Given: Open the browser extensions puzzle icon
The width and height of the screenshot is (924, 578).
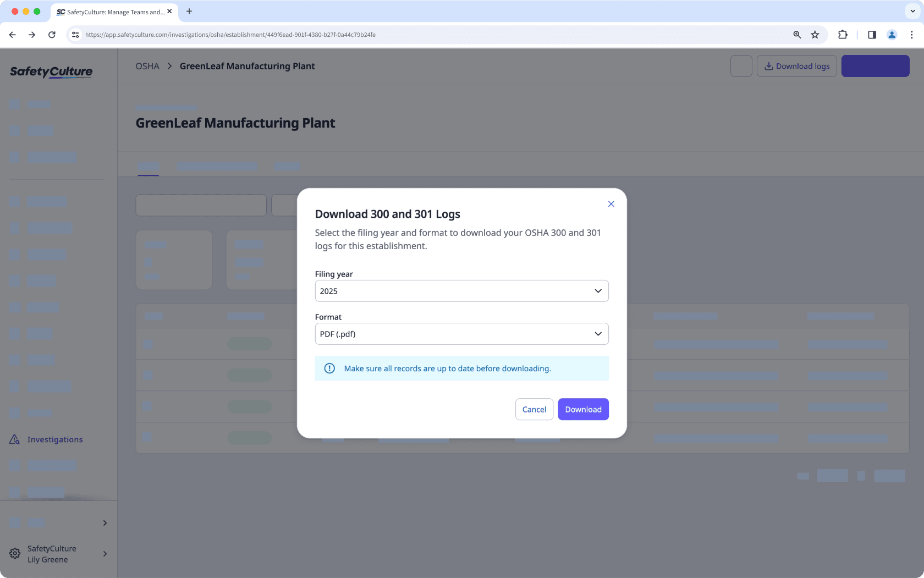Looking at the screenshot, I should coord(843,34).
